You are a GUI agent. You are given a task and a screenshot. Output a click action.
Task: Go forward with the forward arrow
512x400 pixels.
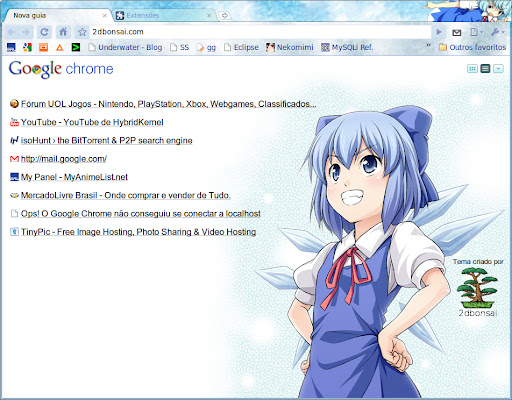point(26,32)
